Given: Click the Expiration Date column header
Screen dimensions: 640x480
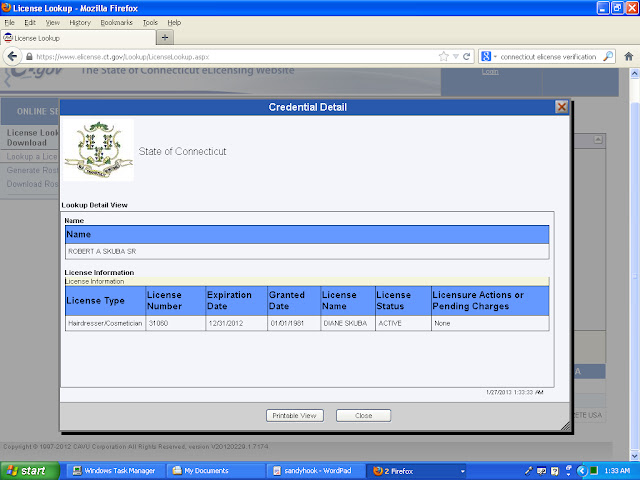Looking at the screenshot, I should 236,300.
